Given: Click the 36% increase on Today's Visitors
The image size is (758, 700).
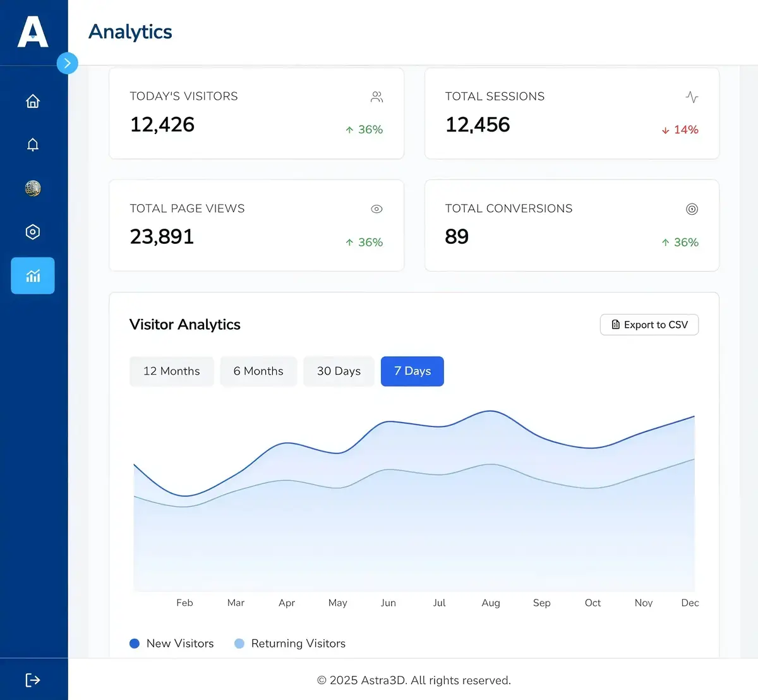Looking at the screenshot, I should point(364,130).
